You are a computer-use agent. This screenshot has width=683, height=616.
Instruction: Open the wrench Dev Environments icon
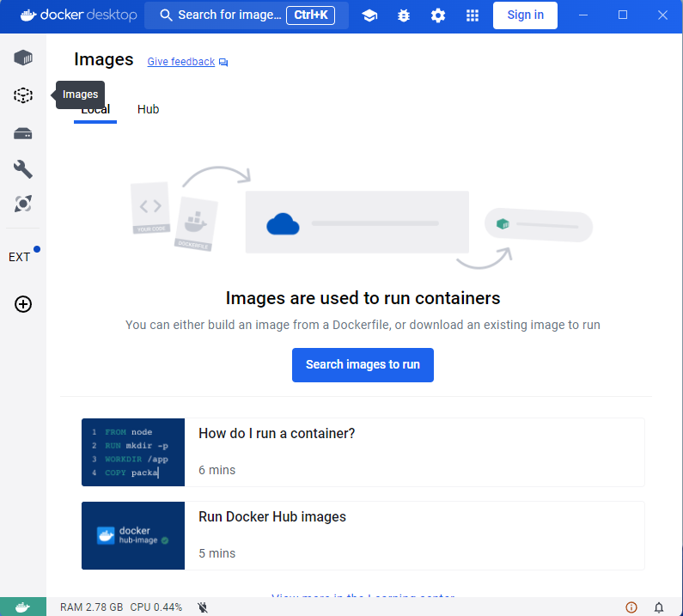[23, 169]
